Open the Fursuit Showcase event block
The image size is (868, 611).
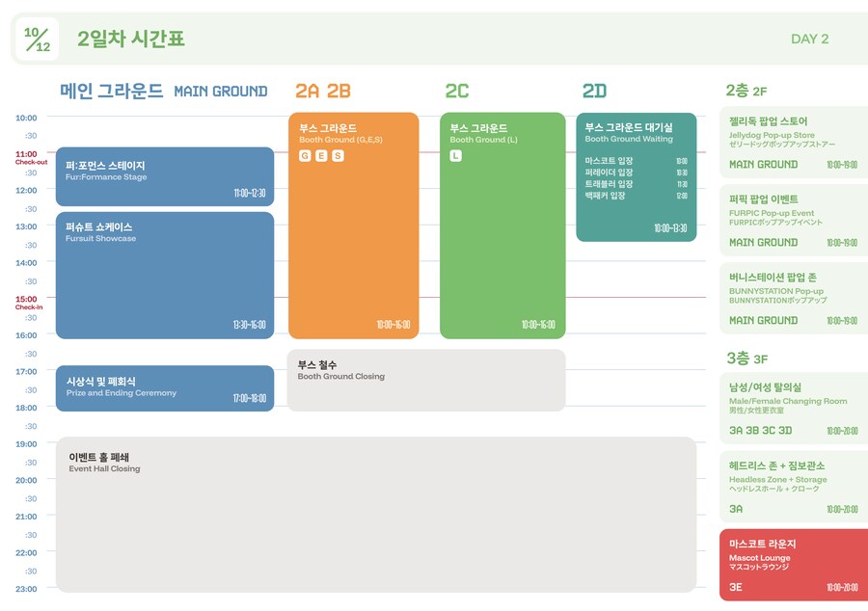click(165, 275)
